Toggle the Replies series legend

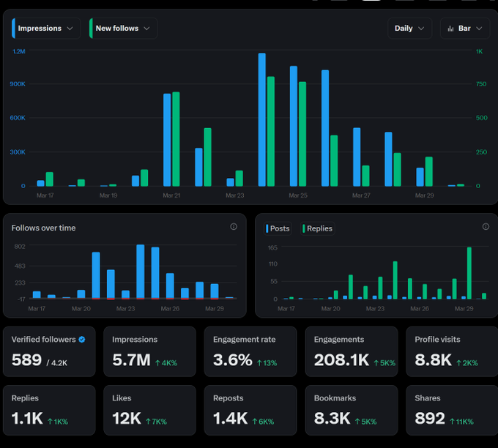click(317, 228)
